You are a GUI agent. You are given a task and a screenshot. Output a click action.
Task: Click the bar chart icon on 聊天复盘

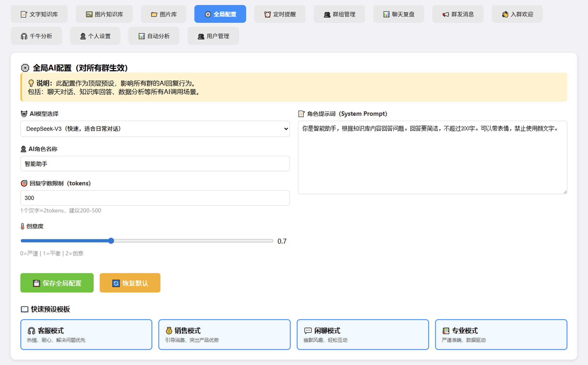tap(386, 14)
